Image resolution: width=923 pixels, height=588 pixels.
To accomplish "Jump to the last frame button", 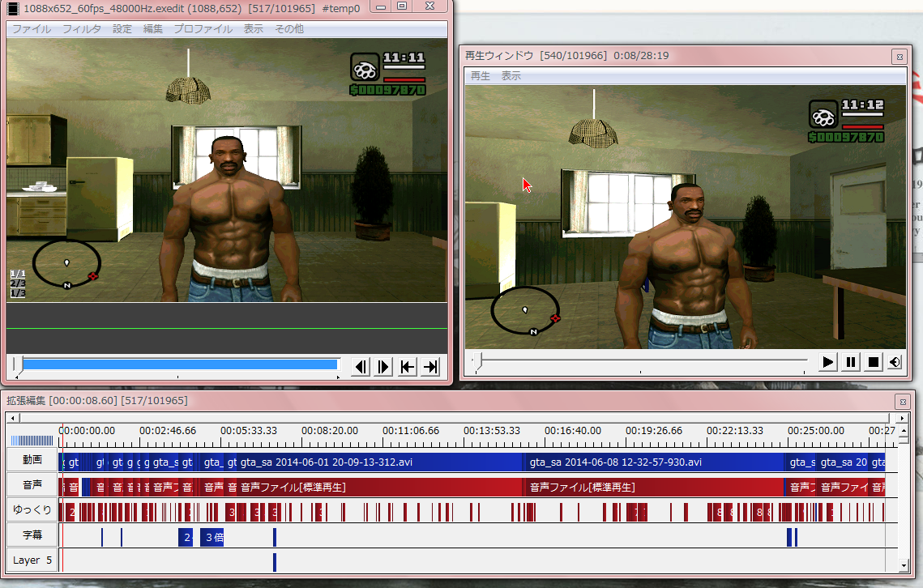I will 430,367.
